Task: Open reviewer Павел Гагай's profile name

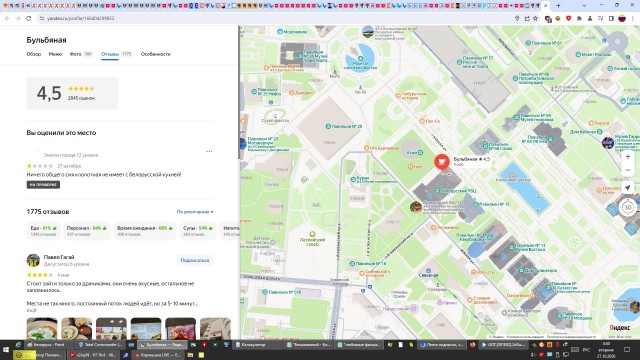Action: (x=59, y=257)
